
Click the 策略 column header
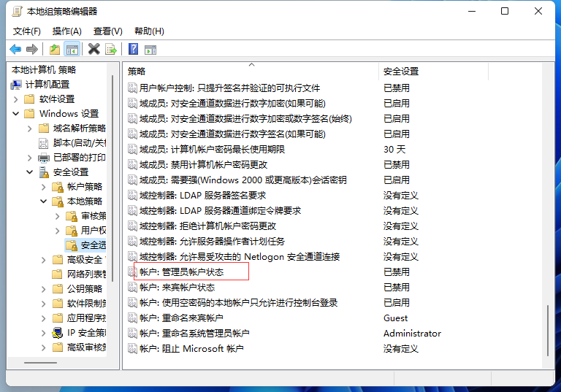point(137,71)
